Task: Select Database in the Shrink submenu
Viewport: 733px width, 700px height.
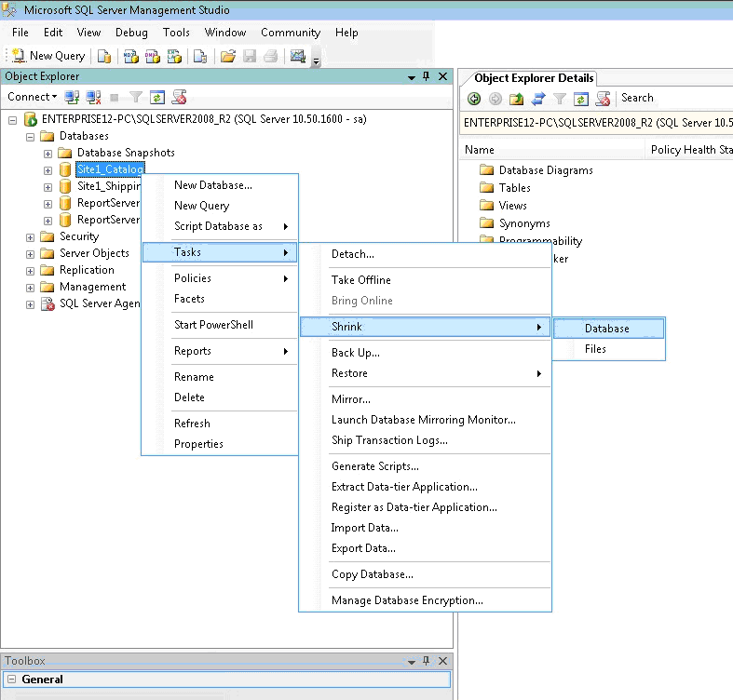Action: (607, 329)
